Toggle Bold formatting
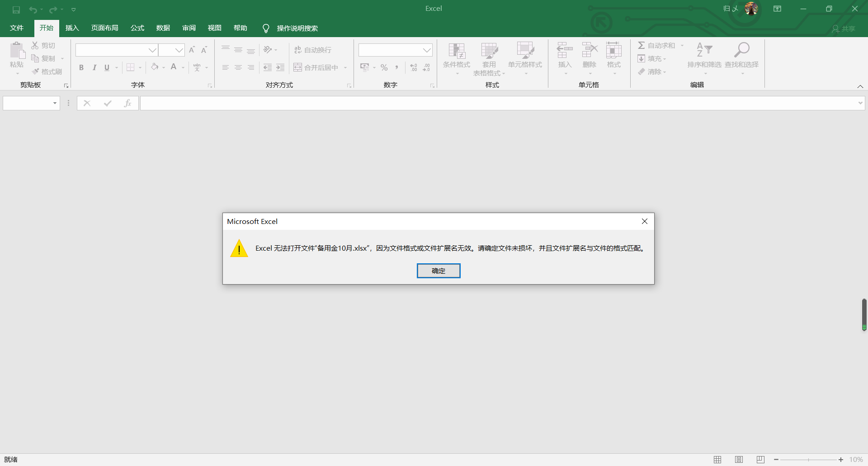Viewport: 868px width, 466px height. click(81, 67)
